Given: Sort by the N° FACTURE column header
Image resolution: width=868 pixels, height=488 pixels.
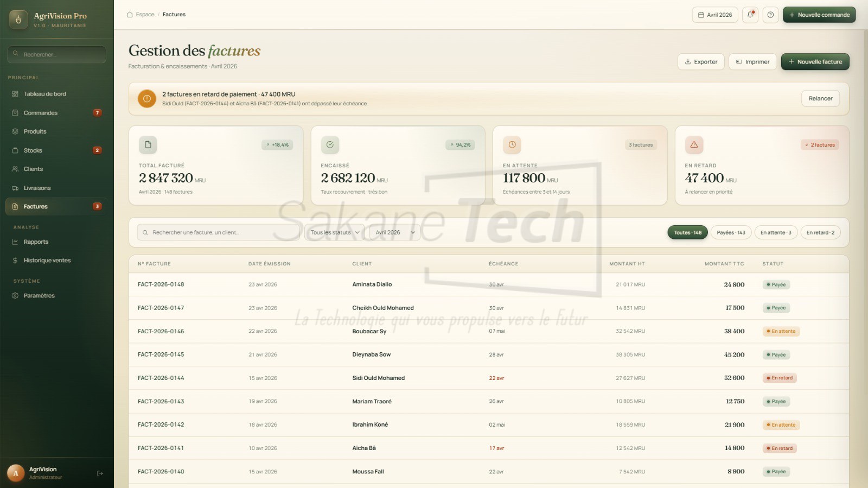Looking at the screenshot, I should 154,264.
